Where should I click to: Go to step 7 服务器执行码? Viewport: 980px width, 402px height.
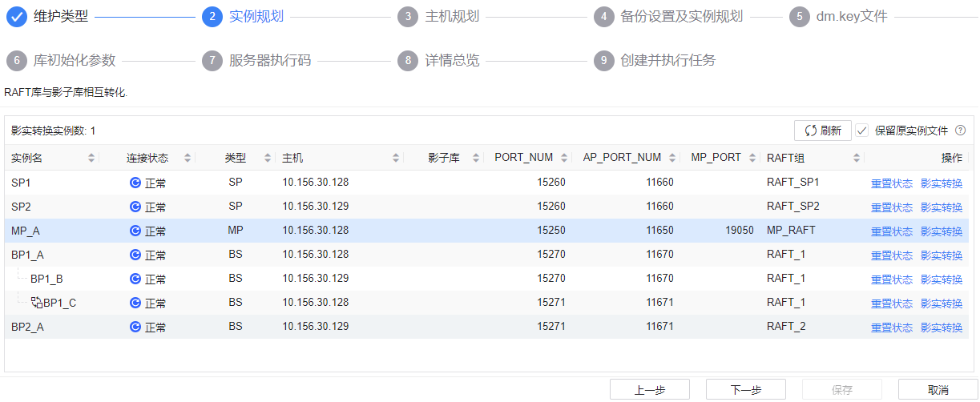click(x=256, y=61)
